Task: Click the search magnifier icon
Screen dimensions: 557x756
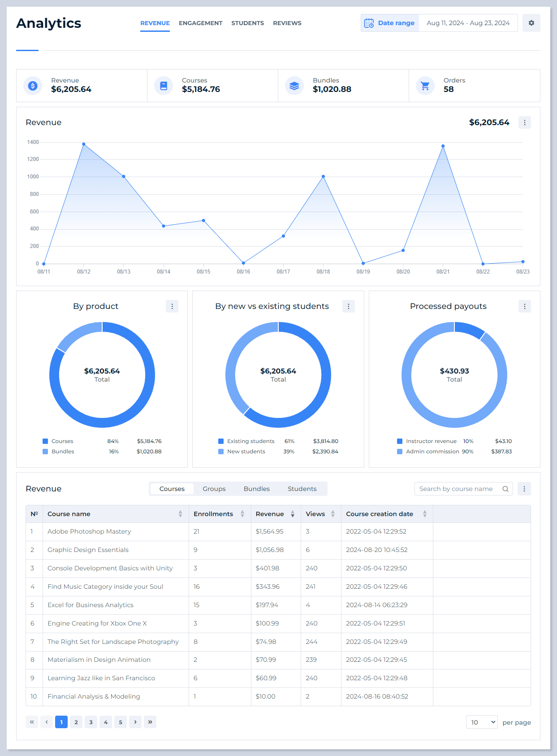Action: coord(505,489)
